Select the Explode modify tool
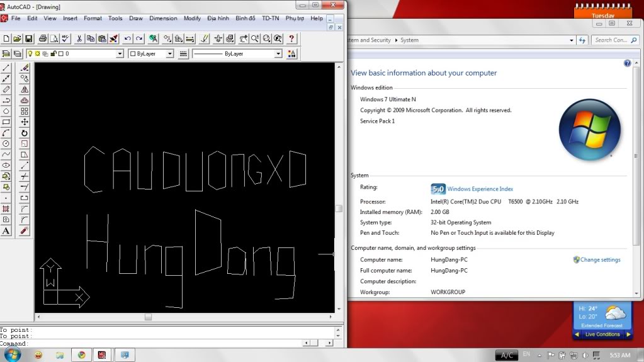 pos(25,230)
